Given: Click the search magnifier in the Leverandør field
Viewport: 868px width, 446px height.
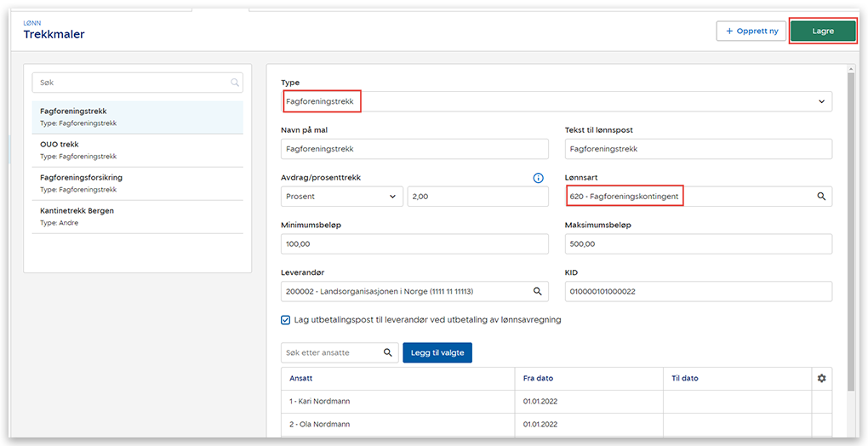Looking at the screenshot, I should tap(537, 291).
